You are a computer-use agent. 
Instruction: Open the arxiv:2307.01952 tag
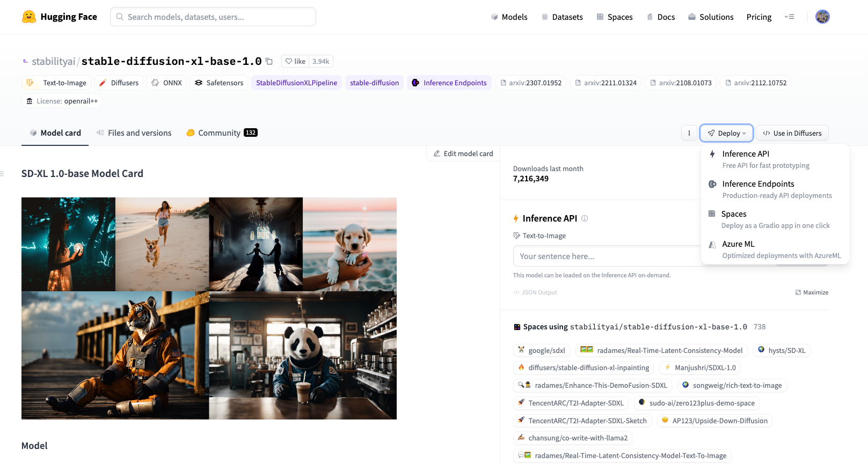[x=530, y=83]
